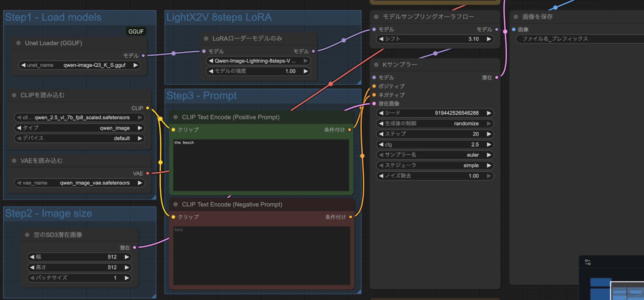Collapse the LoRAローダーモデルのみ node dot
The width and height of the screenshot is (644, 300).
pyautogui.click(x=206, y=38)
